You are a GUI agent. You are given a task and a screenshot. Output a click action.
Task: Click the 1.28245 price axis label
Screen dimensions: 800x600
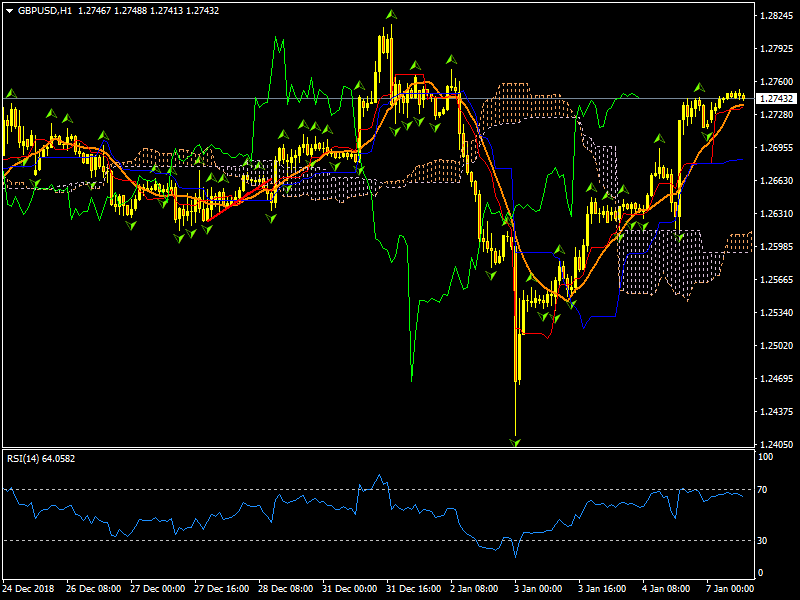point(776,16)
